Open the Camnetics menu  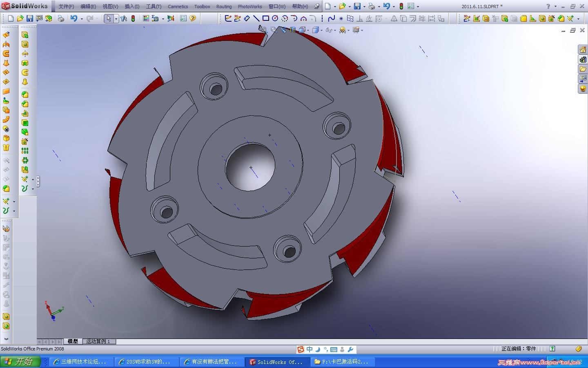[178, 7]
